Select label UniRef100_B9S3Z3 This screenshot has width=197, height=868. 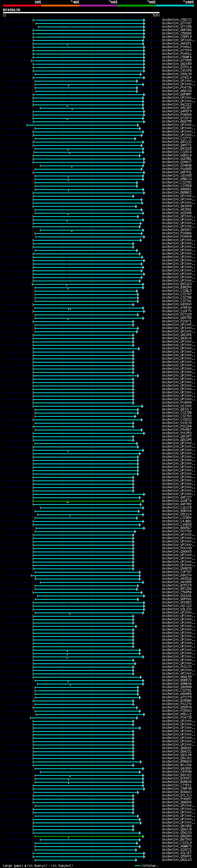point(177,284)
